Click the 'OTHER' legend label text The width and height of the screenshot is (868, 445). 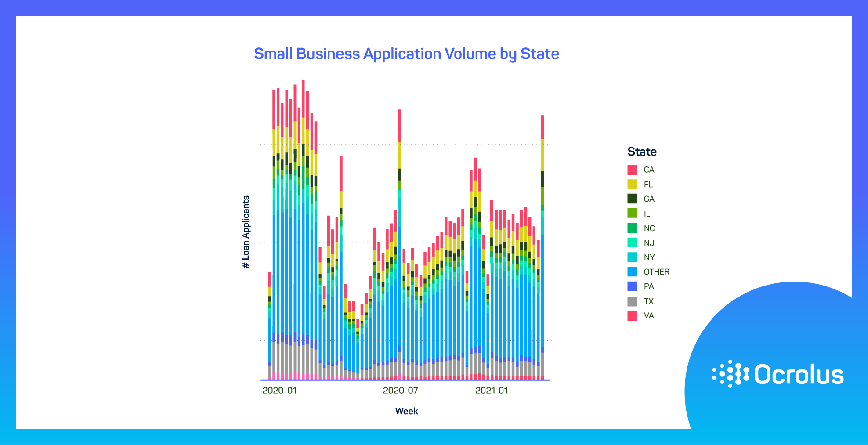coord(657,272)
